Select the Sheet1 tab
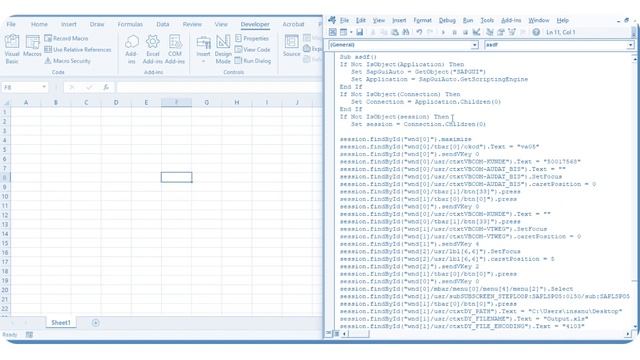The image size is (640, 360). tap(61, 323)
